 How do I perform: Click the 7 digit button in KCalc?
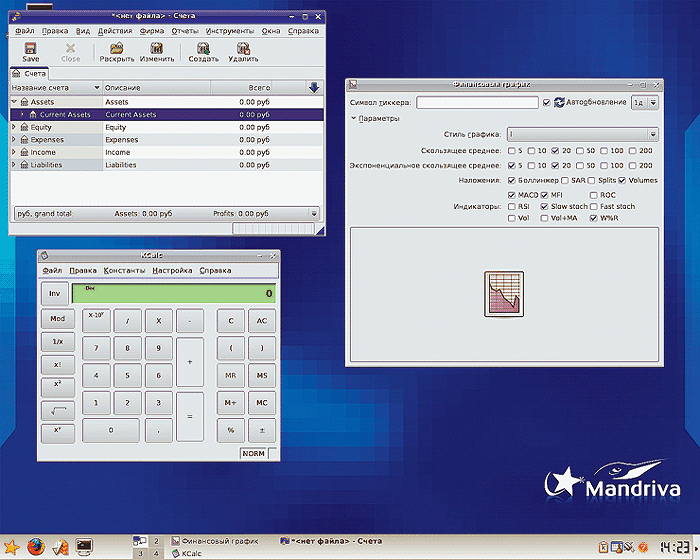(96, 348)
